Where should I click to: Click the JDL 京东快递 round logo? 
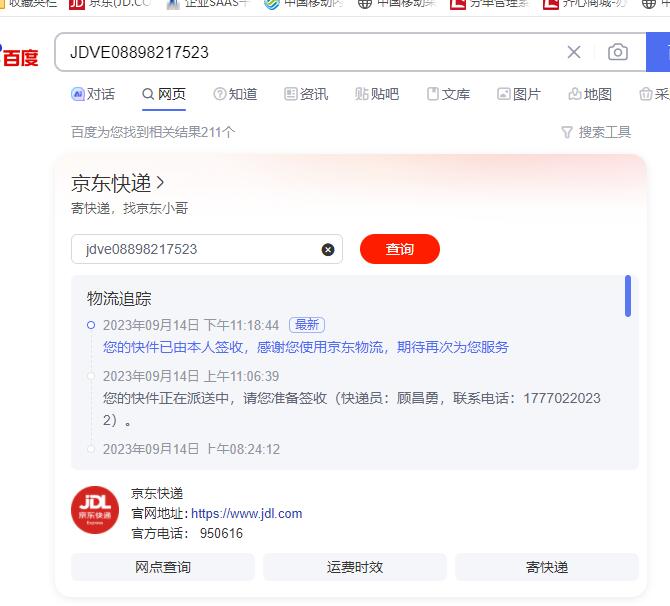point(95,509)
